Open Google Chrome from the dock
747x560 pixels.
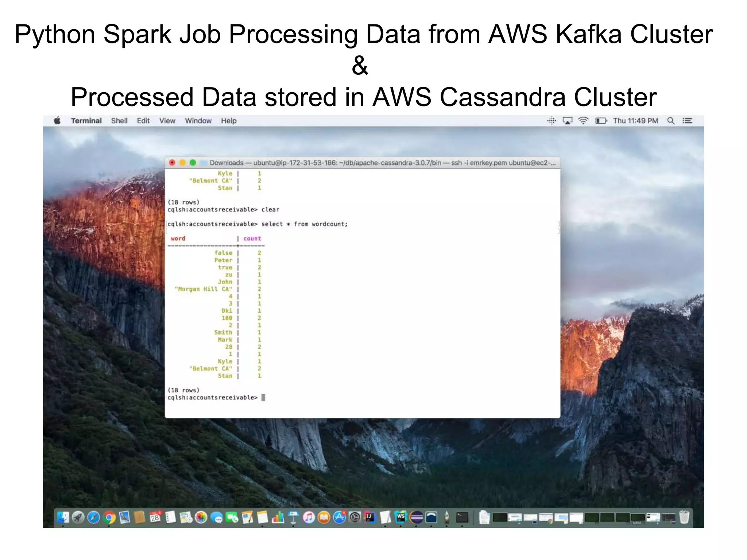point(109,517)
